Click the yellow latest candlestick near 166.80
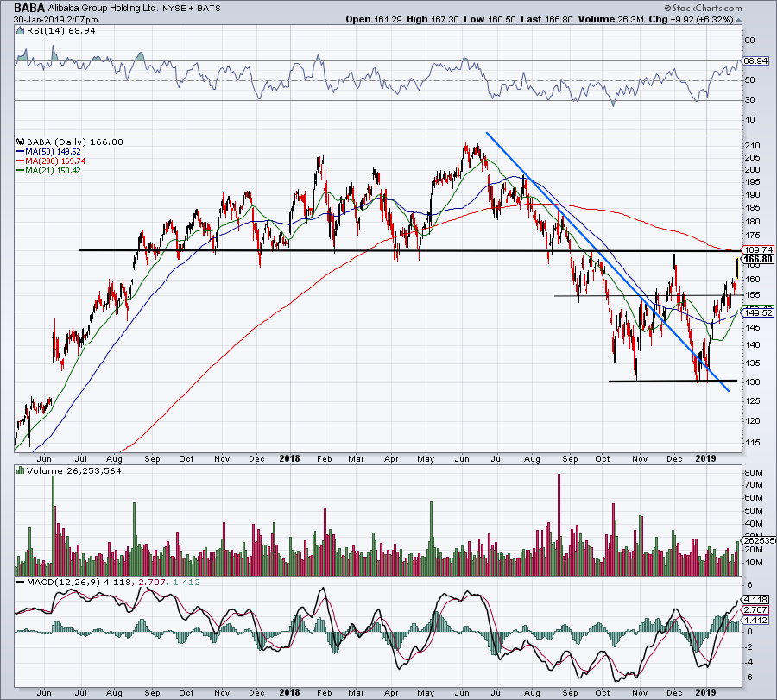This screenshot has width=777, height=700. point(738,268)
